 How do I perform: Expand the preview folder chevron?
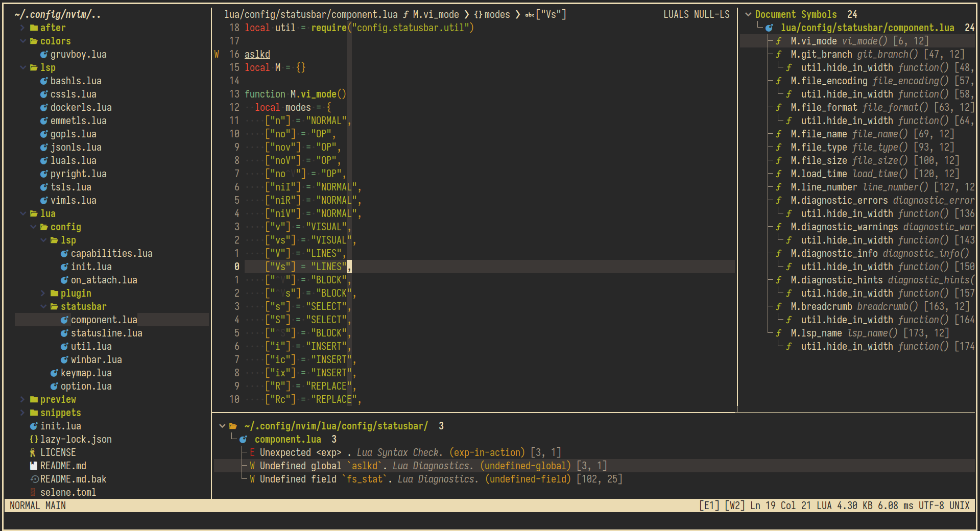(x=22, y=399)
